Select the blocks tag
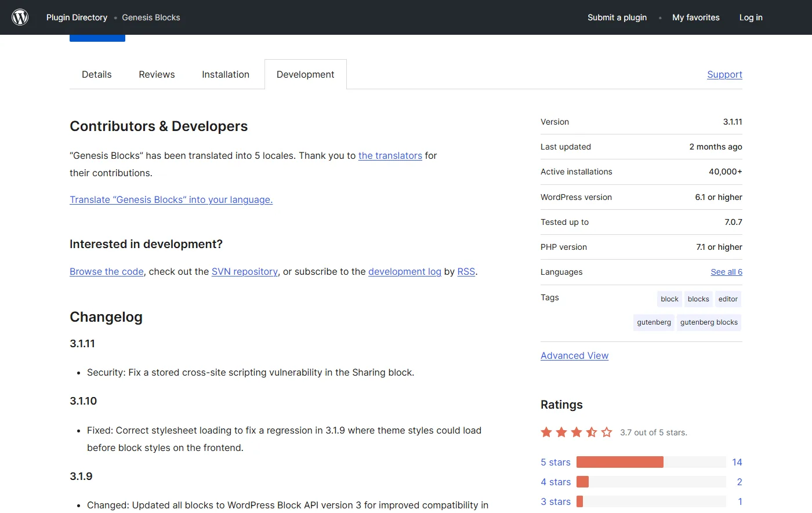 (x=698, y=299)
